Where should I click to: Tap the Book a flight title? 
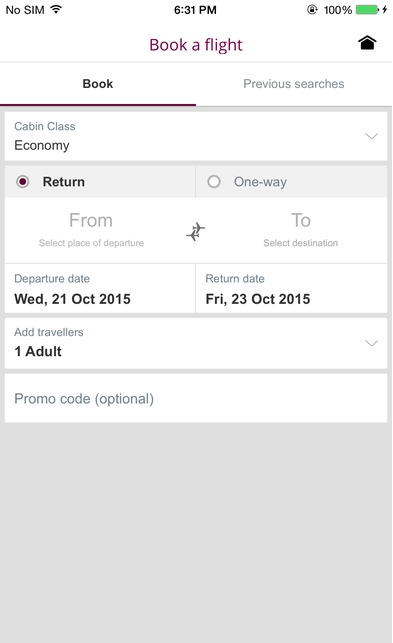196,45
